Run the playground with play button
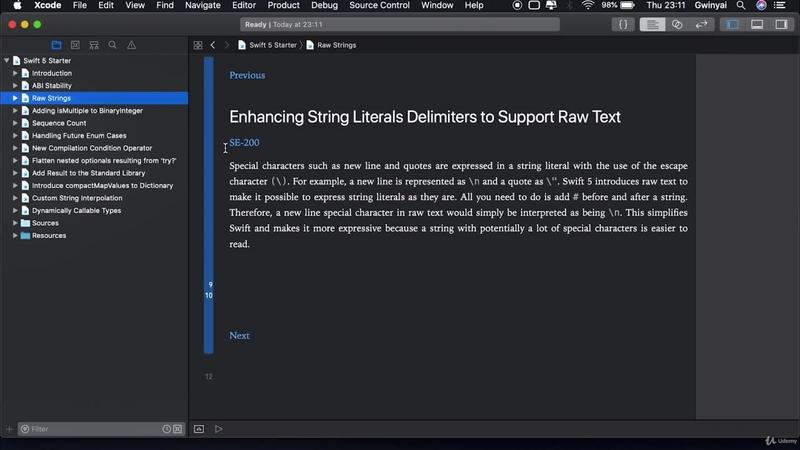Viewport: 800px width, 450px height. 218,429
